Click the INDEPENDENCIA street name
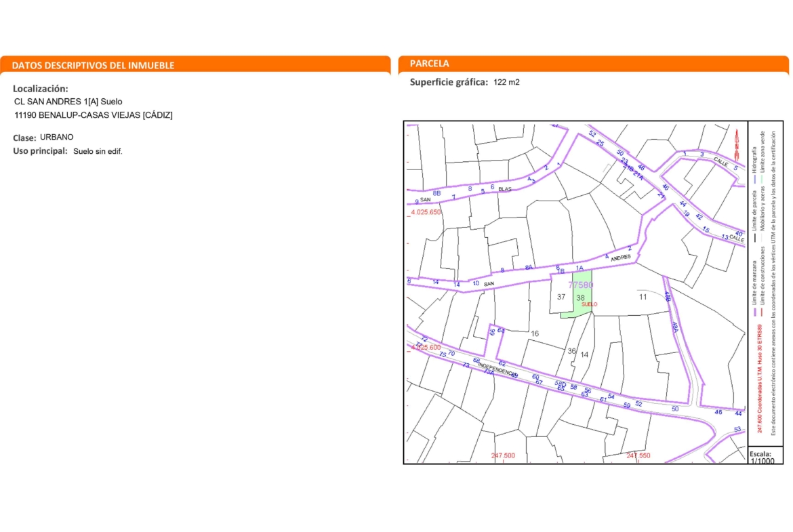 497,369
